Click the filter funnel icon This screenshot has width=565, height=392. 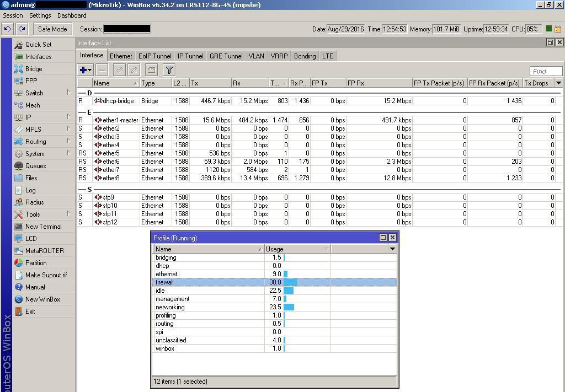click(169, 70)
